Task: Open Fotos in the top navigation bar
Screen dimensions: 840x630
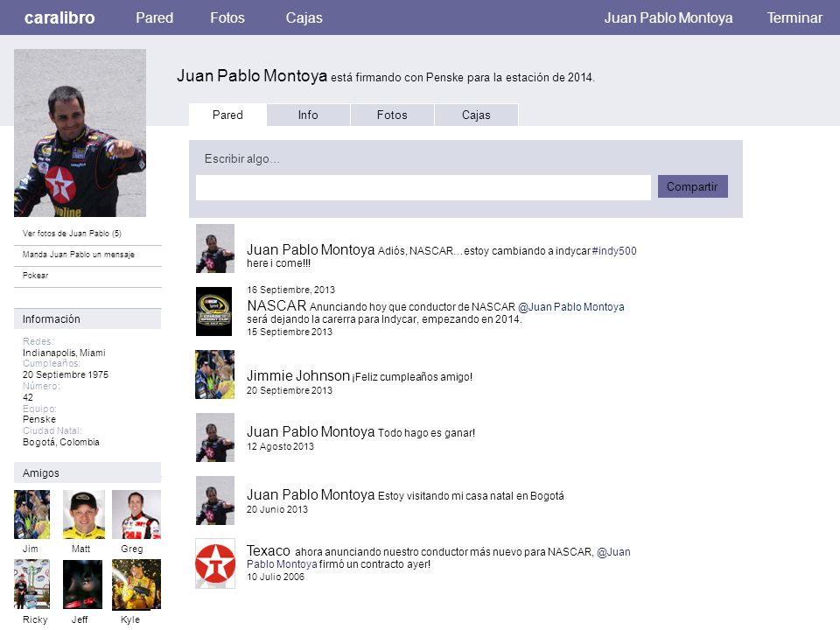Action: pos(227,17)
